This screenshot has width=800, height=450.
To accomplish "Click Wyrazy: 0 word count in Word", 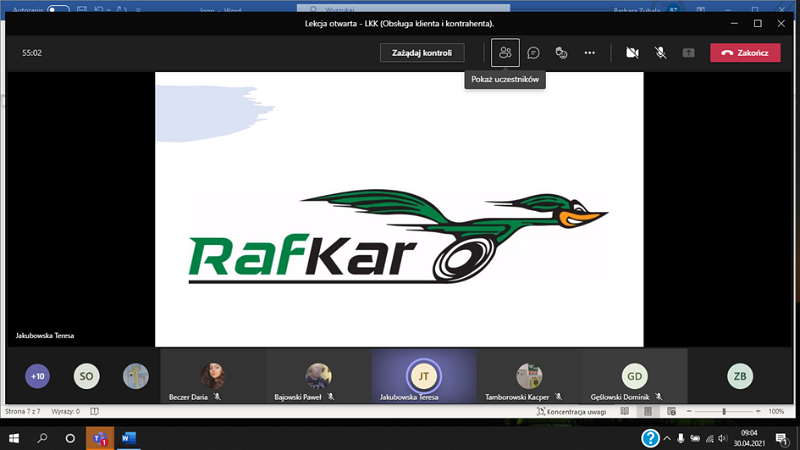I will (x=65, y=411).
